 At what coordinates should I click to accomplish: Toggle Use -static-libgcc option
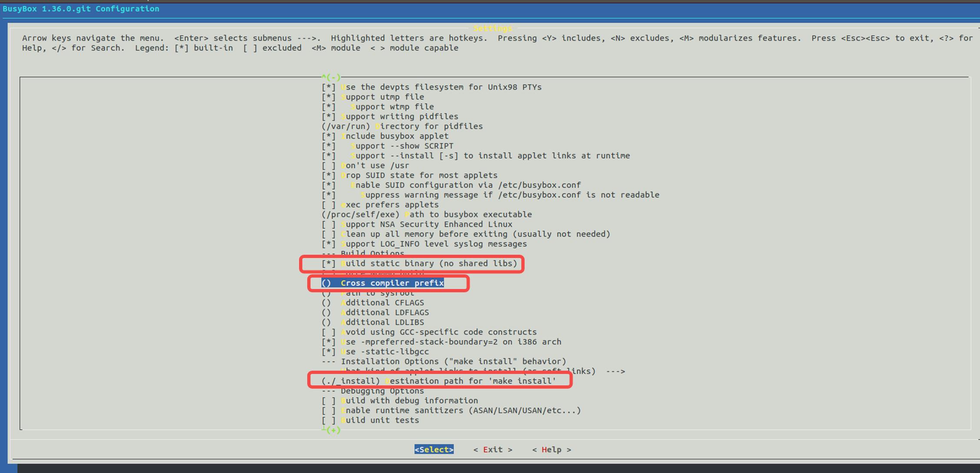375,351
